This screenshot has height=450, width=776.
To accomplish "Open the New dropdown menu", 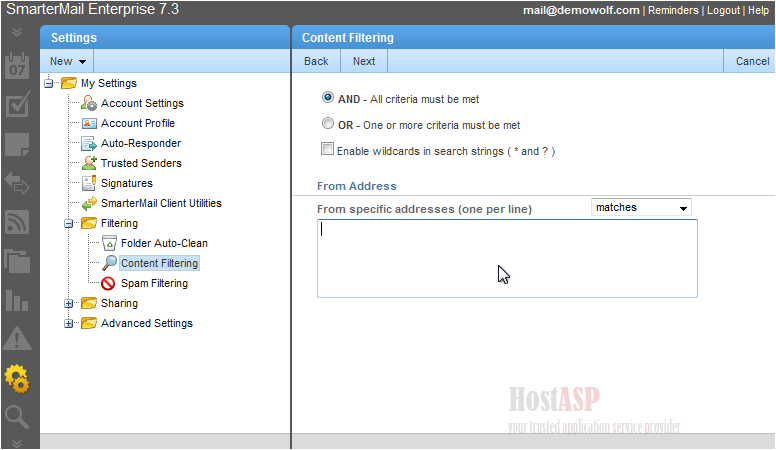I will click(x=67, y=61).
